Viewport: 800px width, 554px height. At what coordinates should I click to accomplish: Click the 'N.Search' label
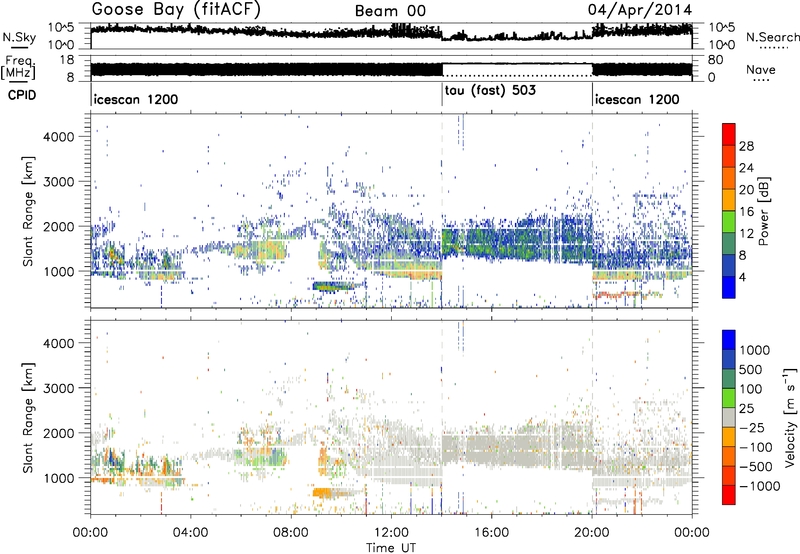tap(773, 37)
